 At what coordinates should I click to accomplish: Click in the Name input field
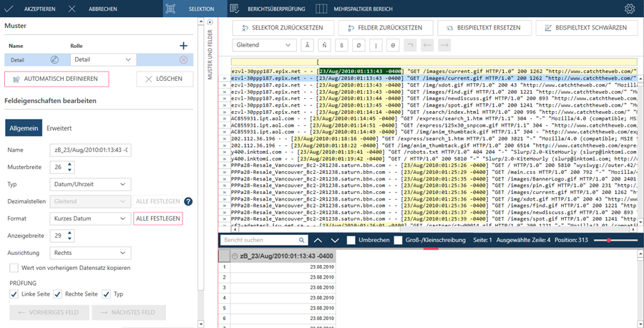coord(90,150)
